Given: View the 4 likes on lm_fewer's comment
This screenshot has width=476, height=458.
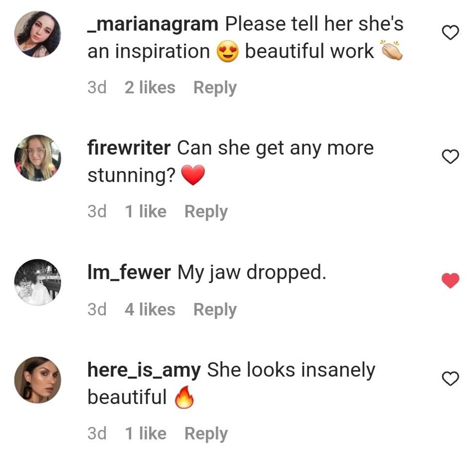Looking at the screenshot, I should [150, 309].
